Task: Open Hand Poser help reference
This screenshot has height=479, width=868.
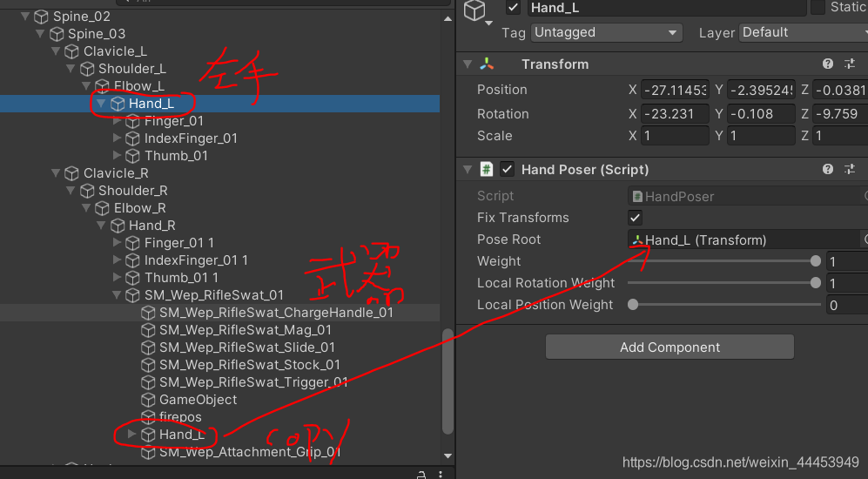Action: pos(828,170)
